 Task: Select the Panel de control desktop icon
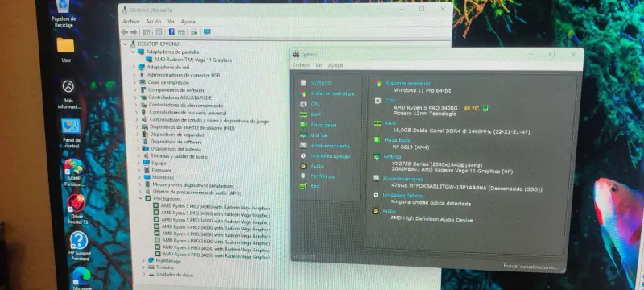pyautogui.click(x=71, y=133)
